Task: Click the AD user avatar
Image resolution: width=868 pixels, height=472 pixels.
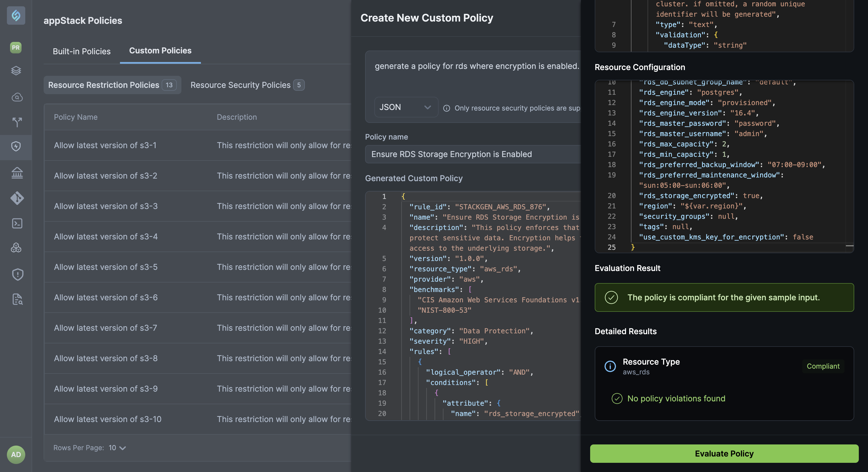Action: 16,454
